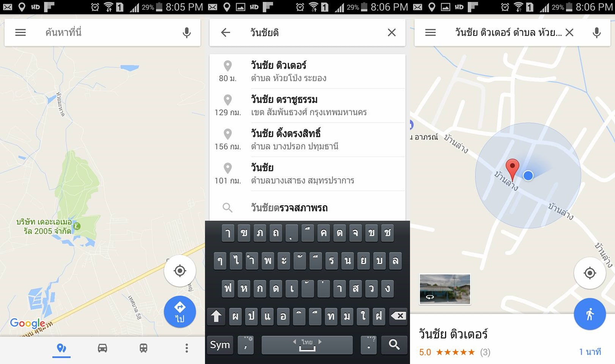Switch to the Sym symbols keyboard

coord(220,345)
